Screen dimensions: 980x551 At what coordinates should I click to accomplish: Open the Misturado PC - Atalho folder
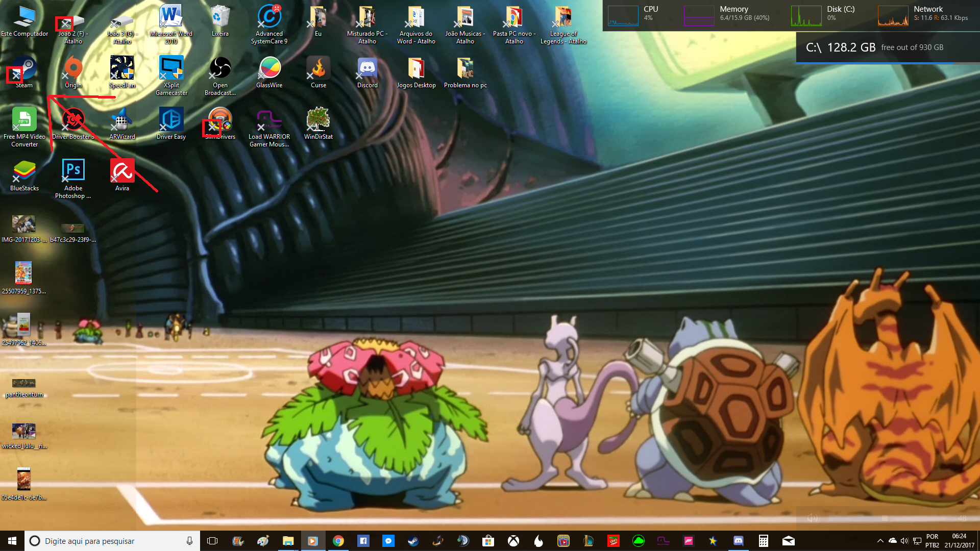367,24
